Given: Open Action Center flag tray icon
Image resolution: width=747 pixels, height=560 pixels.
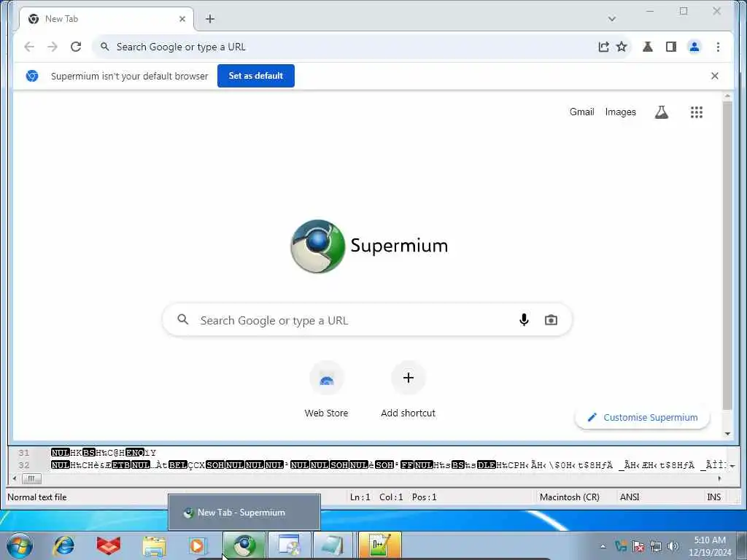Looking at the screenshot, I should point(638,546).
